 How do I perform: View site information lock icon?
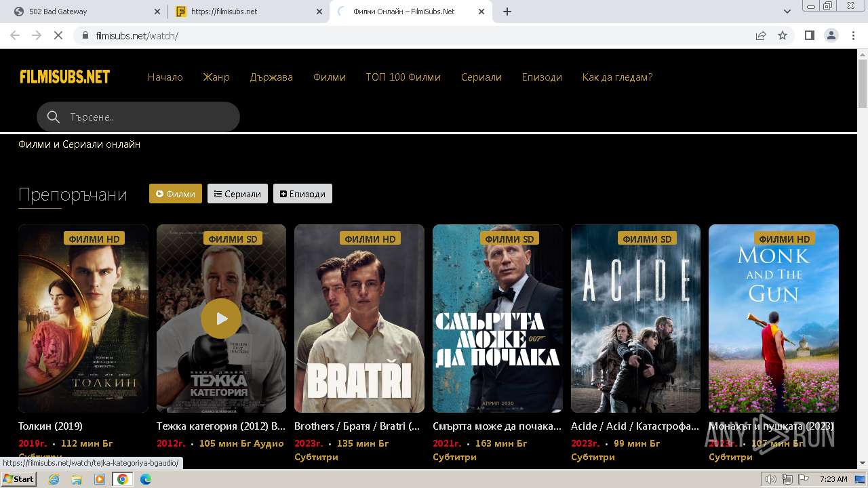click(85, 35)
